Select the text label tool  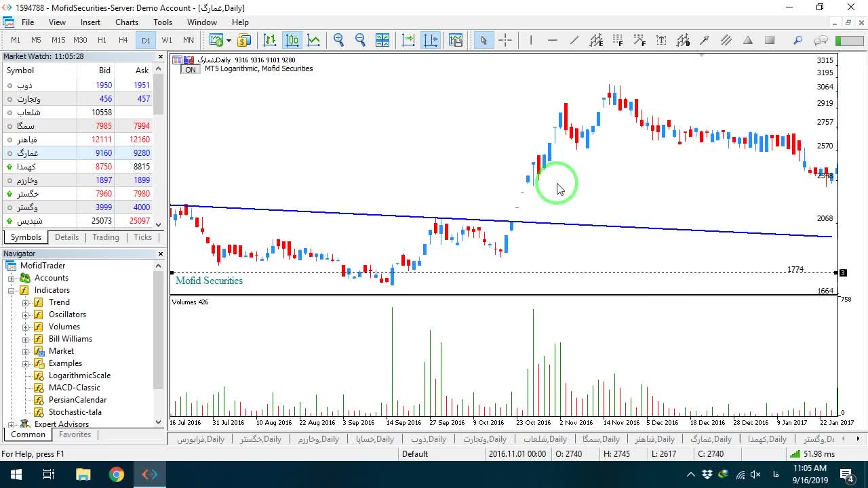661,40
